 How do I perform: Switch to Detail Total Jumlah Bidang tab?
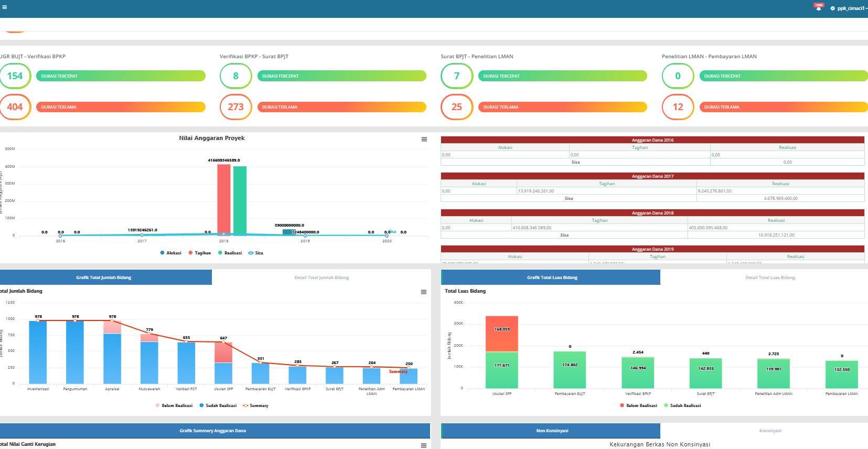point(322,277)
